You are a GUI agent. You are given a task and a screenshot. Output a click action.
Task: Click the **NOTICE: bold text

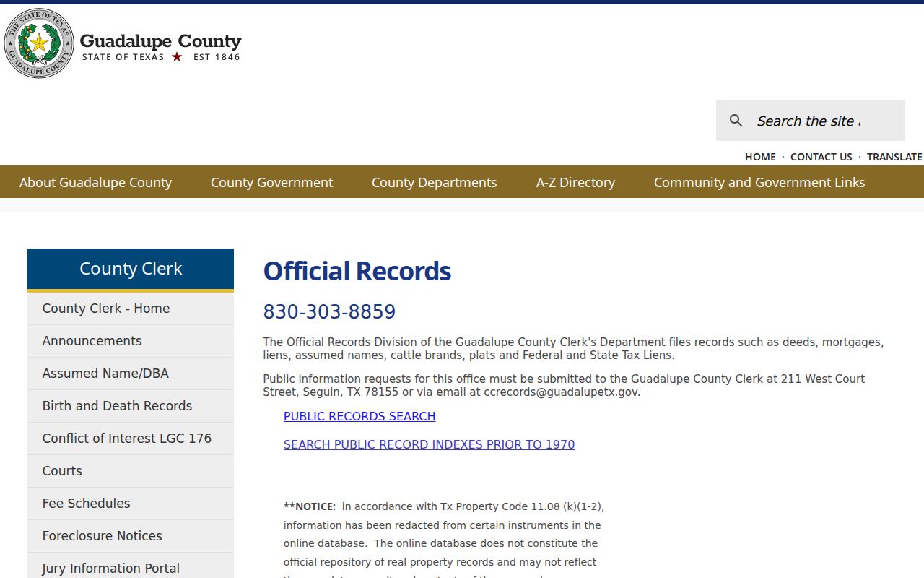click(310, 506)
